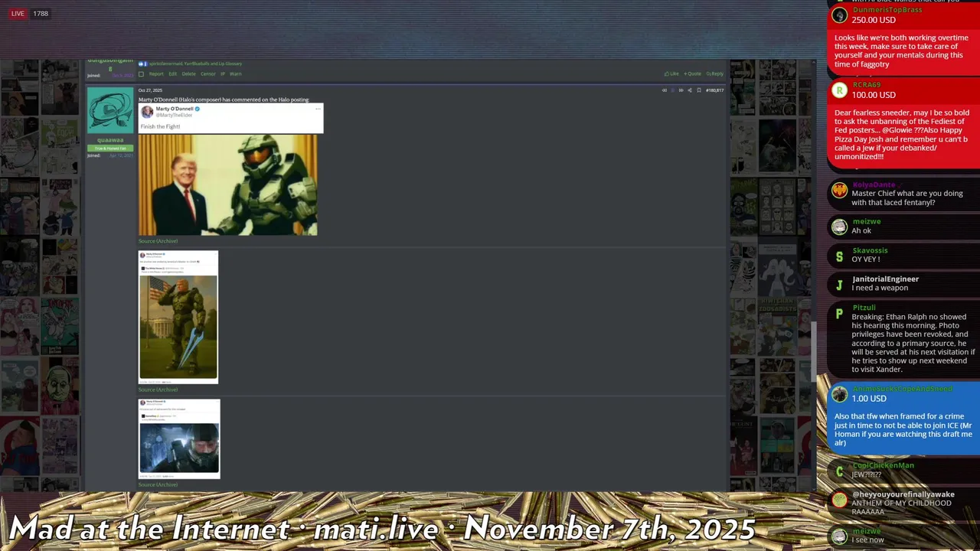Open Source (Archive) link below the handshake image

tap(158, 241)
